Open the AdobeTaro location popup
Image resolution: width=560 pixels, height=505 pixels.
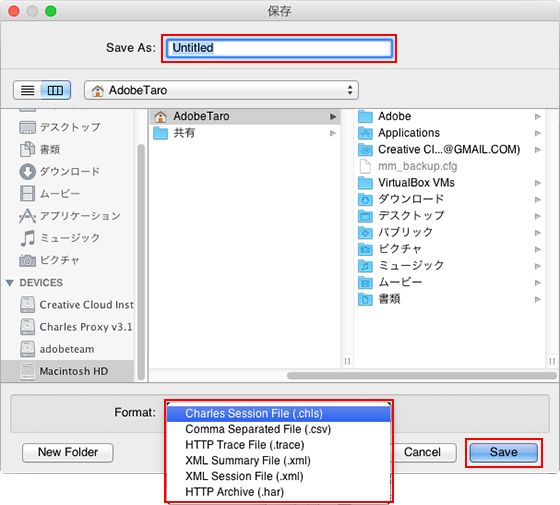221,90
